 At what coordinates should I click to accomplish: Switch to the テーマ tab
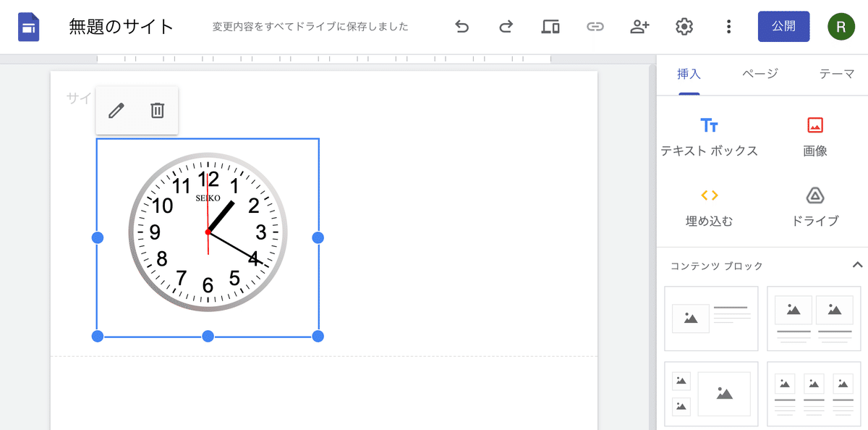tap(837, 74)
